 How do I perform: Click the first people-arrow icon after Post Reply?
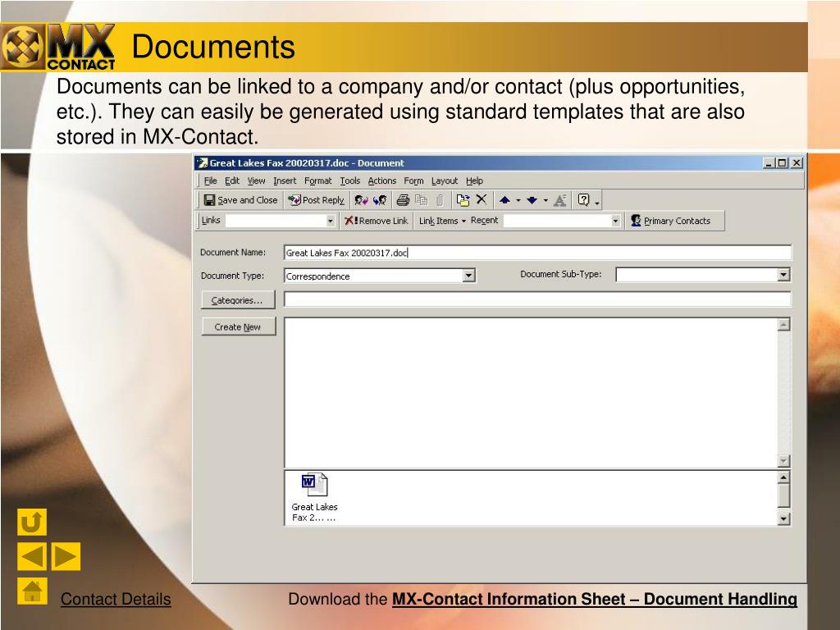coord(362,200)
